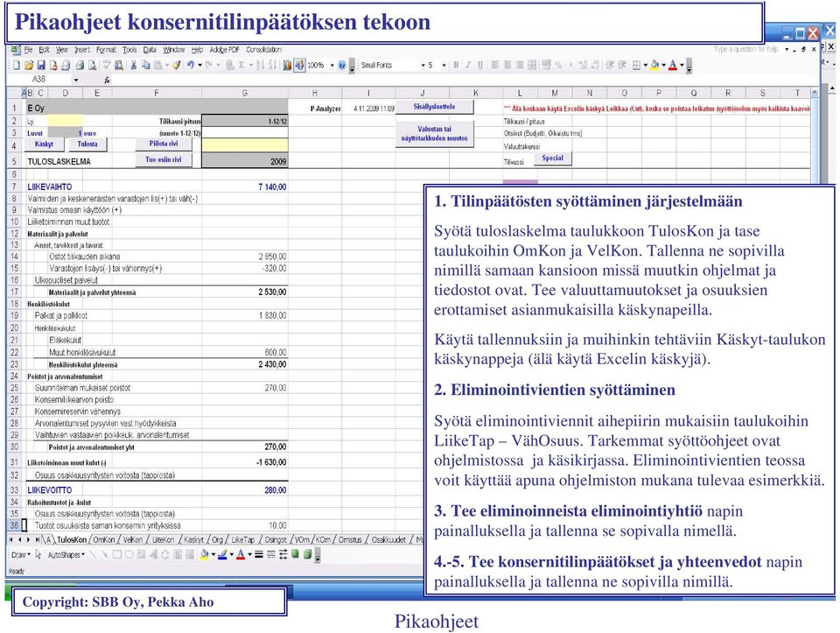This screenshot has height=633, width=840.
Task: Switch to the OmKon sheet tab
Action: [x=104, y=539]
